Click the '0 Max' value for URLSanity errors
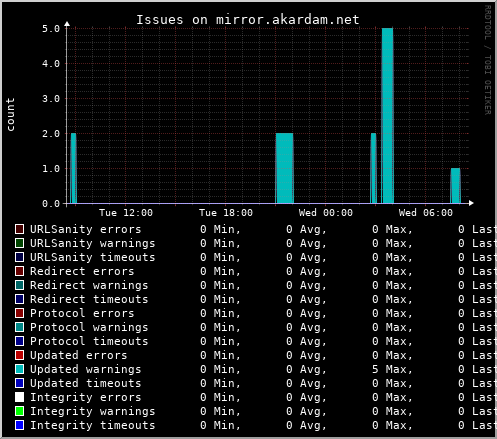This screenshot has height=439, width=497. [x=392, y=229]
